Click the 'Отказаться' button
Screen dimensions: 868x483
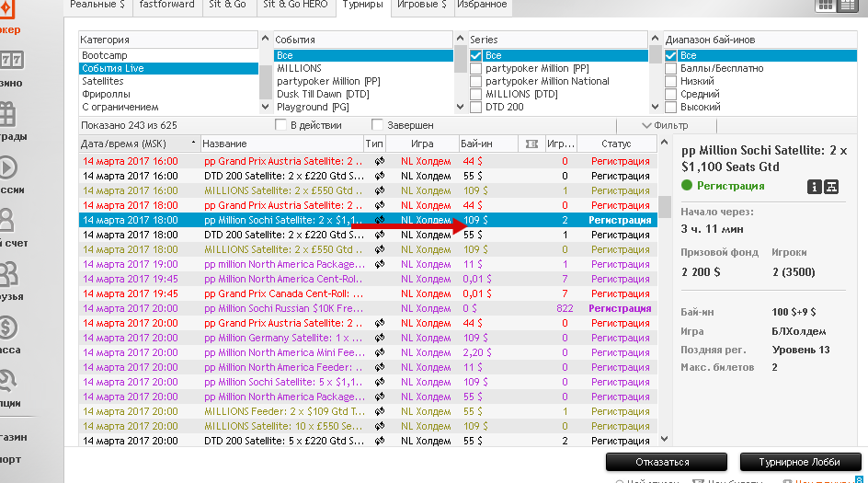(666, 462)
